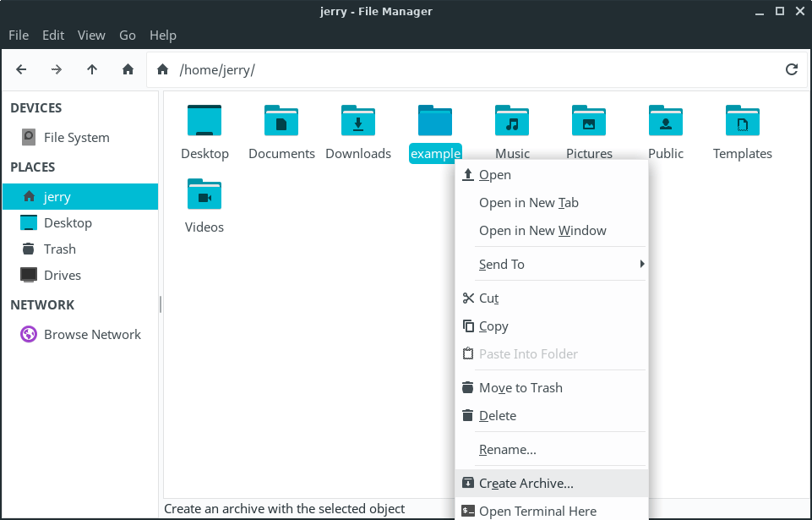The image size is (812, 520).
Task: Click Browse Network in sidebar
Action: (x=92, y=334)
